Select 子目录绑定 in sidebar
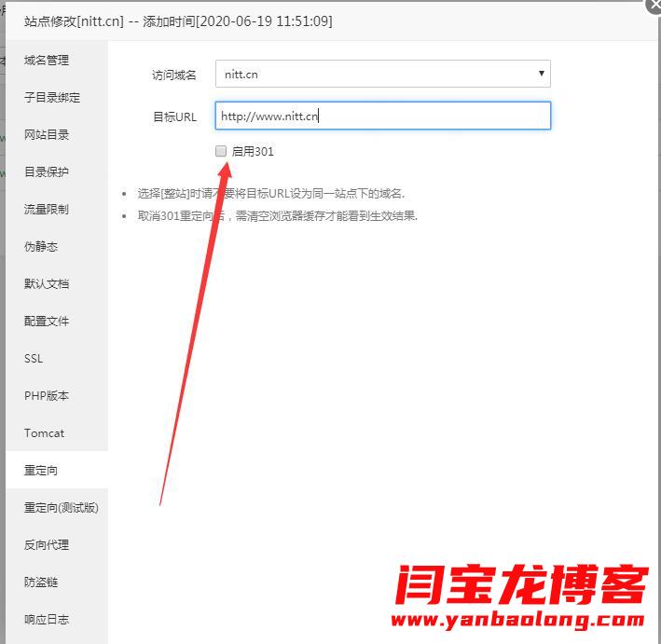Screen dimensions: 661x644 click(x=52, y=98)
